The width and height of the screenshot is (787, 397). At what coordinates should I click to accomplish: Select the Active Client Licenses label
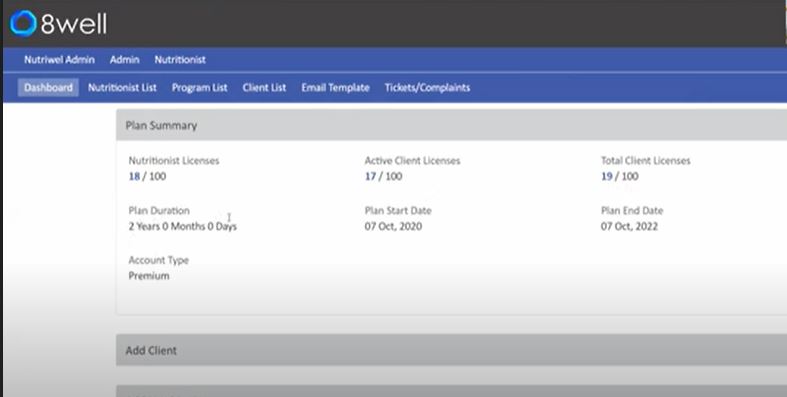413,161
